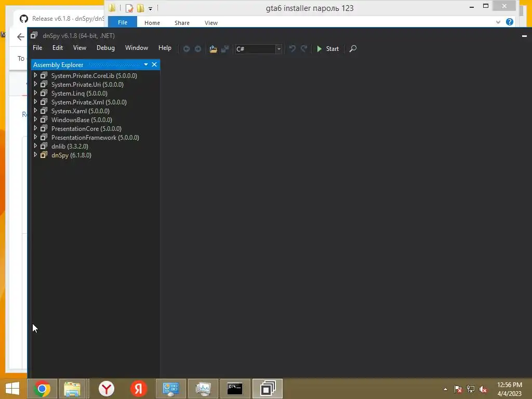Click Explorer quick access properties icon
This screenshot has height=399, width=532.
point(129,8)
